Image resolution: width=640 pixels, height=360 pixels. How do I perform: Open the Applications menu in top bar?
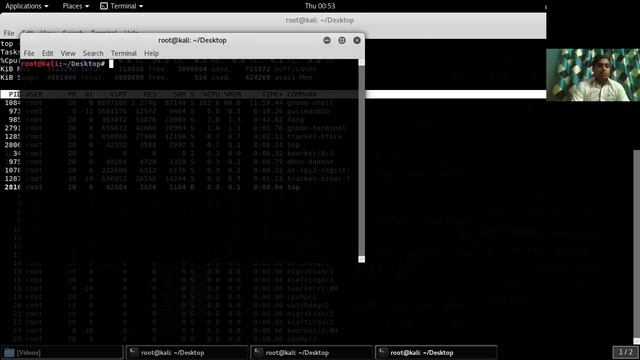point(27,6)
